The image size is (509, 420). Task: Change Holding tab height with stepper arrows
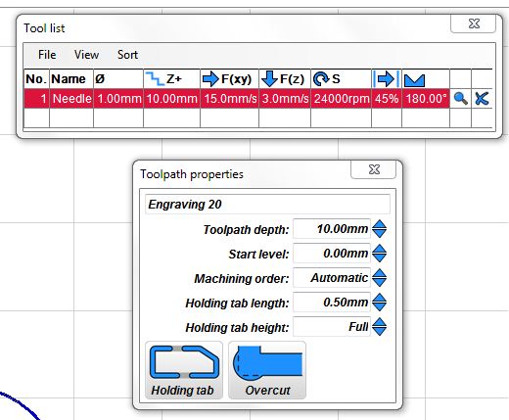tap(379, 326)
